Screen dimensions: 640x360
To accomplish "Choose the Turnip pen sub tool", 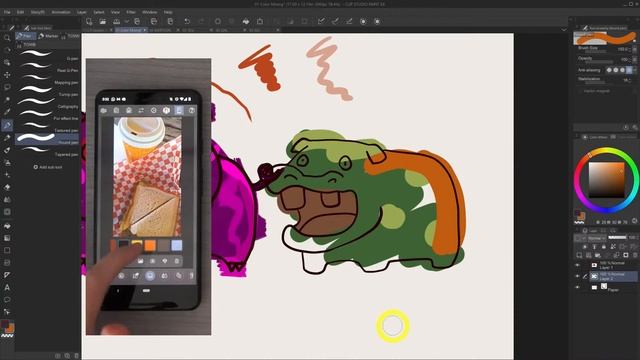I will (x=47, y=92).
